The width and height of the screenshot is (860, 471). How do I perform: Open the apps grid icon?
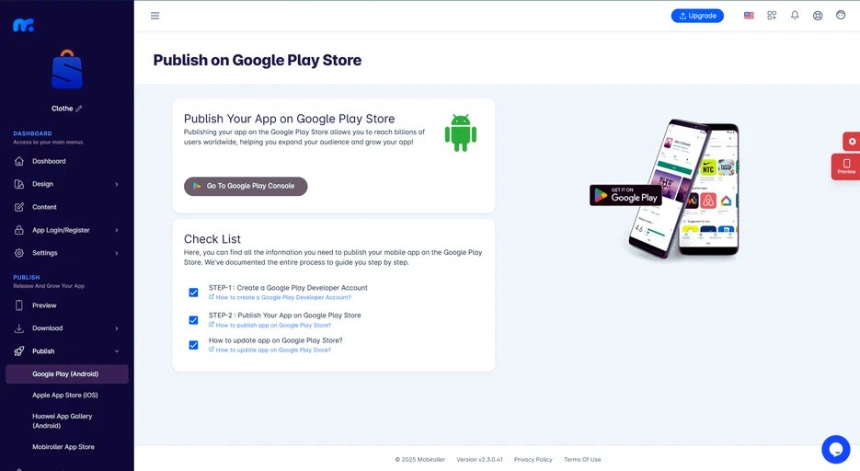point(772,15)
